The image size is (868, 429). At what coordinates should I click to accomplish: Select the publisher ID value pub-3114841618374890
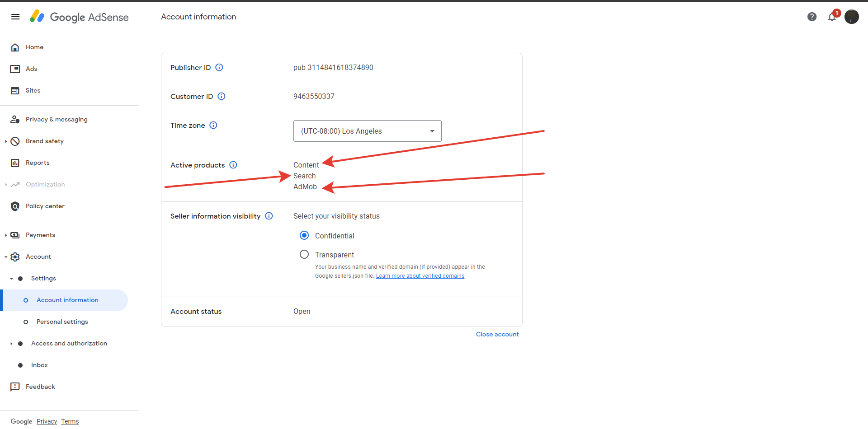coord(333,67)
